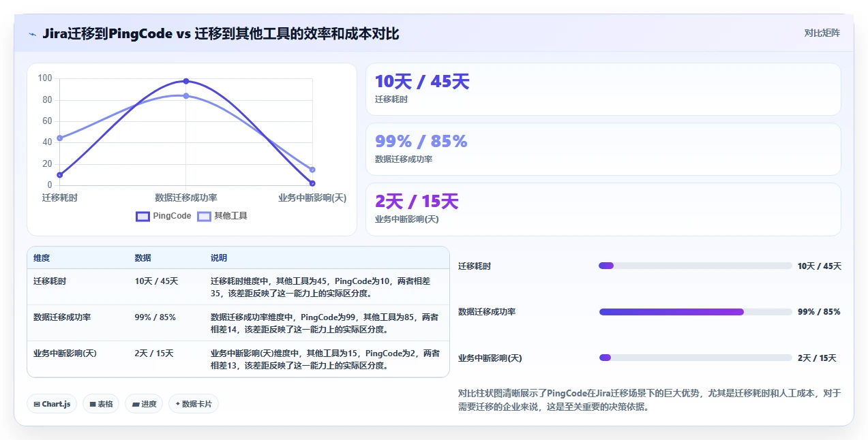Click y-axis value 100 in chart
The height and width of the screenshot is (440, 868).
45,78
